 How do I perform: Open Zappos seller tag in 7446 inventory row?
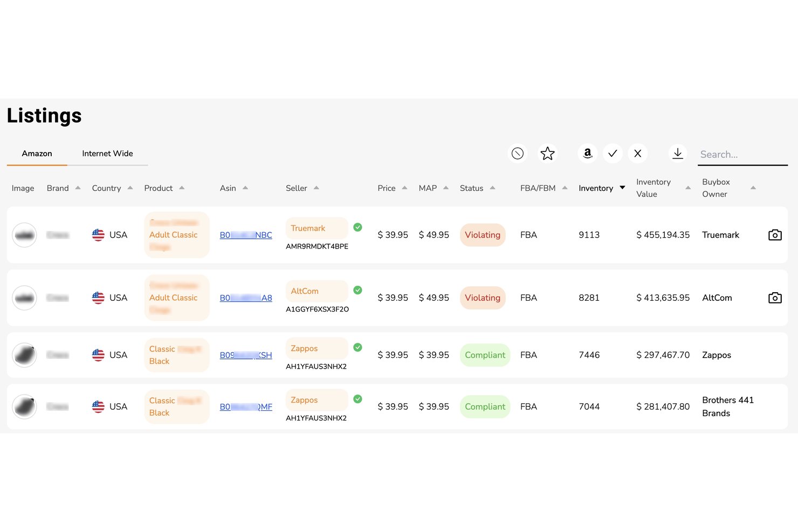pyautogui.click(x=317, y=348)
